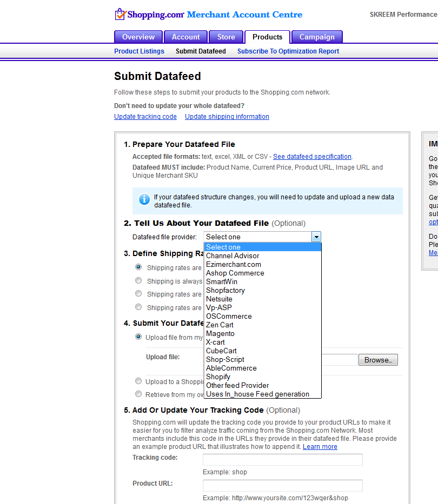Click the Browse button
The width and height of the screenshot is (438, 504).
378,360
